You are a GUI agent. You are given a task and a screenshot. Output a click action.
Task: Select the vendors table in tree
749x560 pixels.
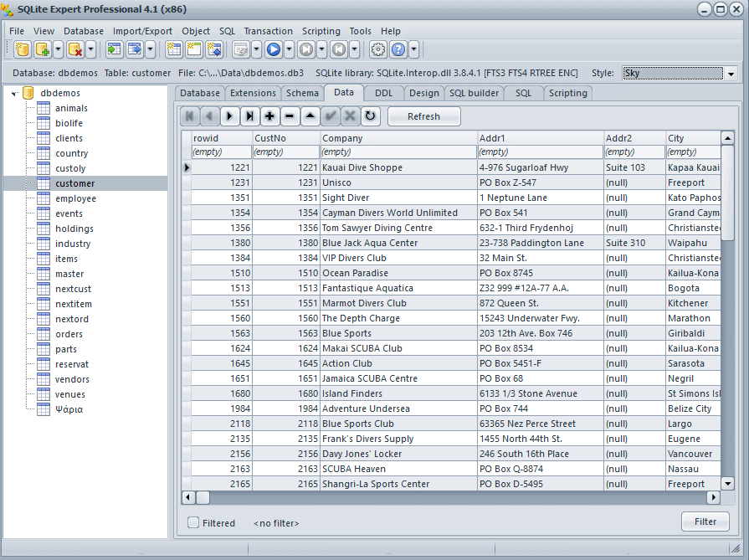(72, 380)
